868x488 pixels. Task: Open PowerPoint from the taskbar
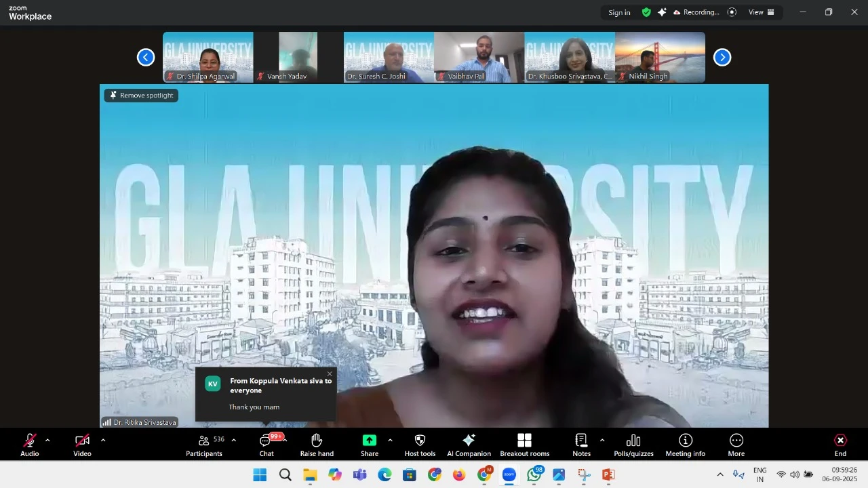(608, 475)
